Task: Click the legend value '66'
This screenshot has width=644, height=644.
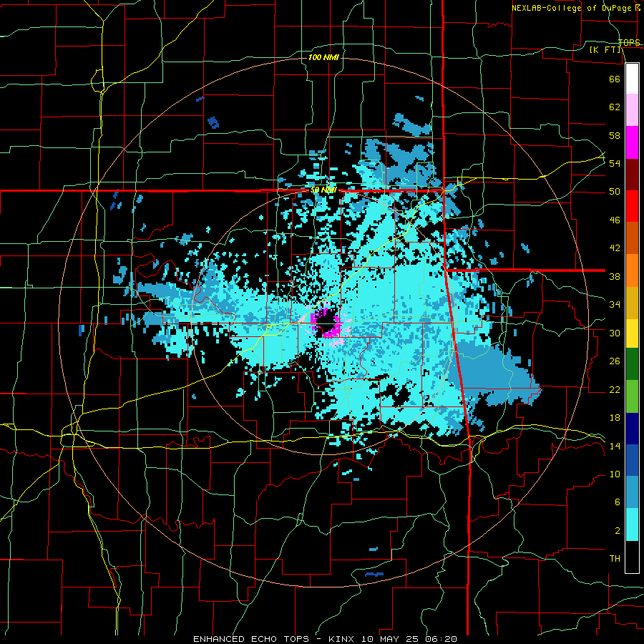Action: (615, 79)
